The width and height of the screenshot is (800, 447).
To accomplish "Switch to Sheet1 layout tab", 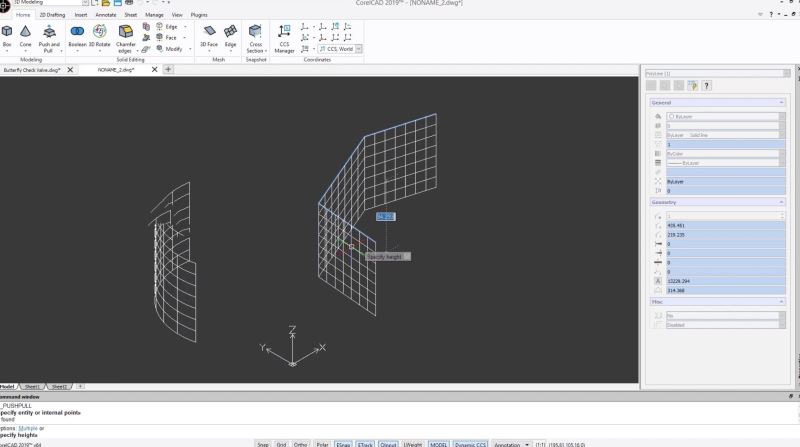I will (33, 387).
